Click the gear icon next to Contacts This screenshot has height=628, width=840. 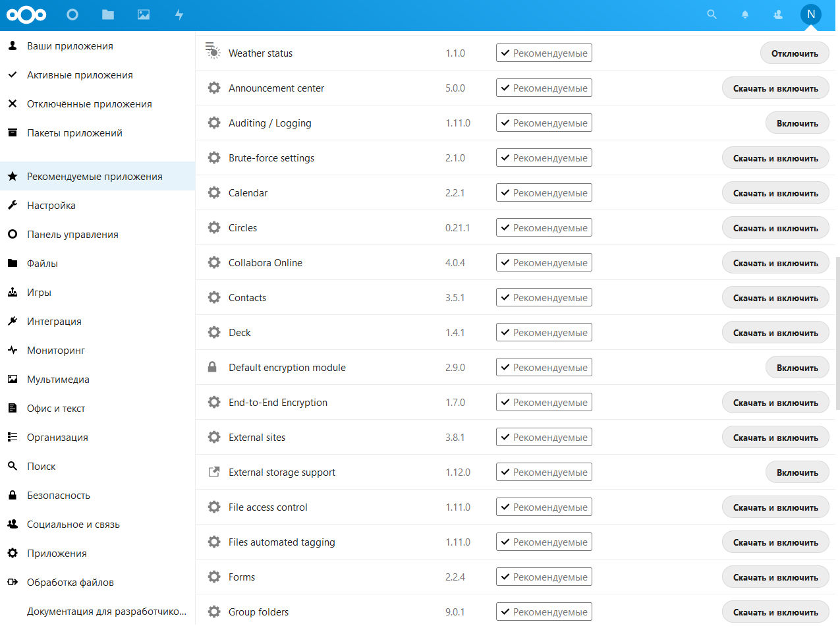click(214, 297)
